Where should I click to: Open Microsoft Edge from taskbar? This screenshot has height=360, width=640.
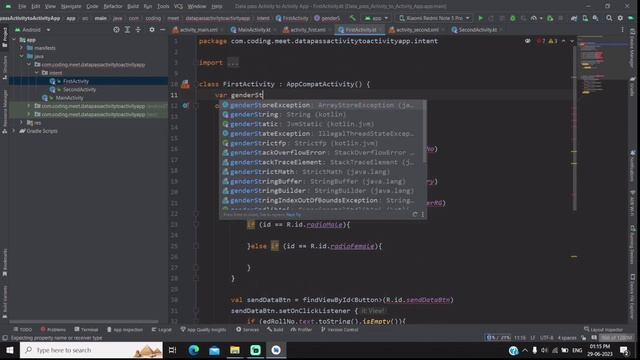tap(194, 350)
